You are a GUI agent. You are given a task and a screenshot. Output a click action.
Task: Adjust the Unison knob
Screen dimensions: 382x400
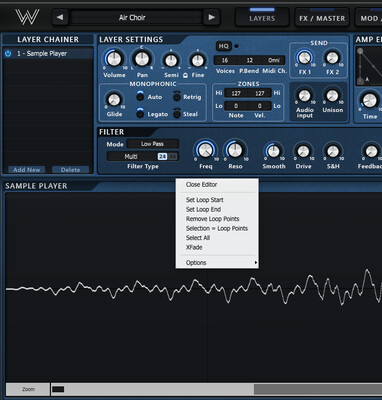(332, 96)
